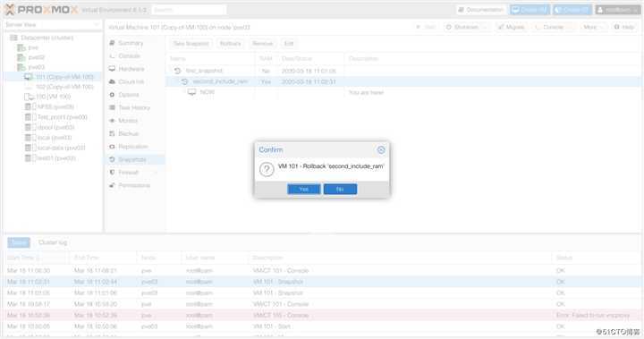Click the Replication icon

tap(112, 147)
